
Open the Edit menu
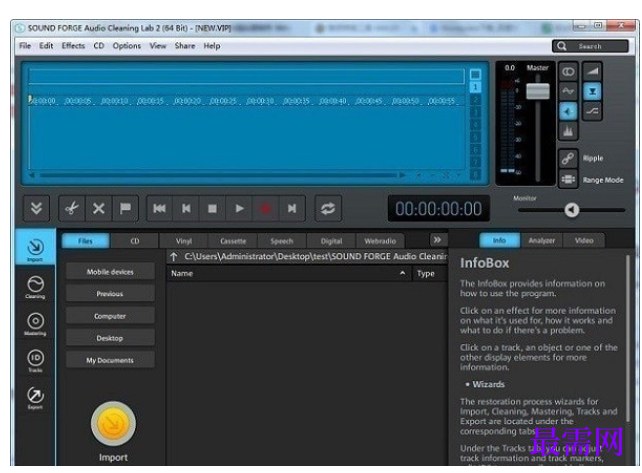(x=46, y=45)
